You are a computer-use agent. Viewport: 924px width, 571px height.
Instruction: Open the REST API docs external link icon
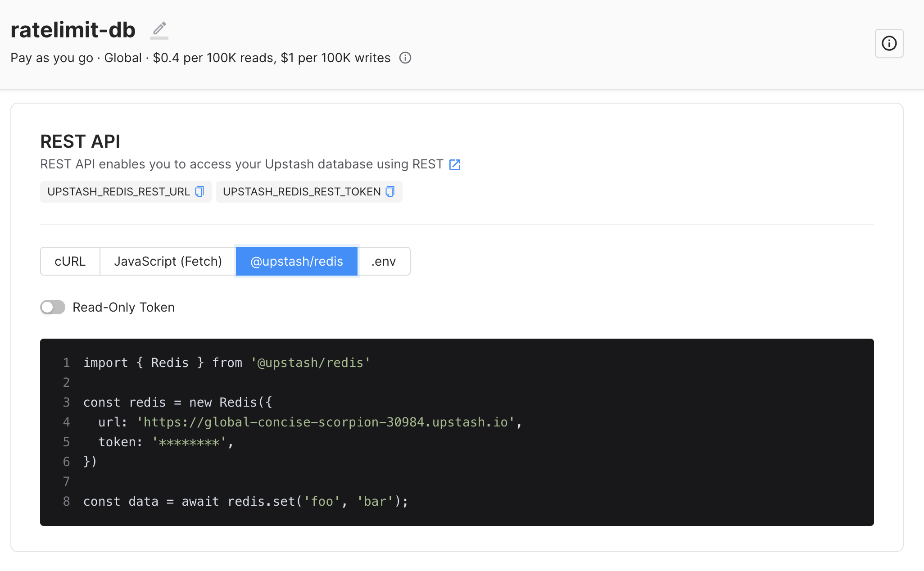pos(455,164)
